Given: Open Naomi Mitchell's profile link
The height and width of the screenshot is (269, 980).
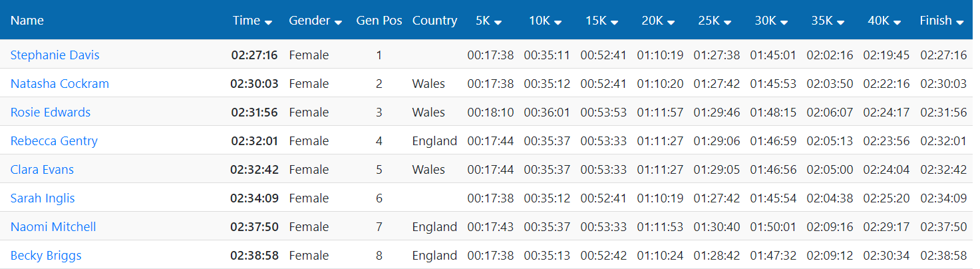Looking at the screenshot, I should click(53, 226).
